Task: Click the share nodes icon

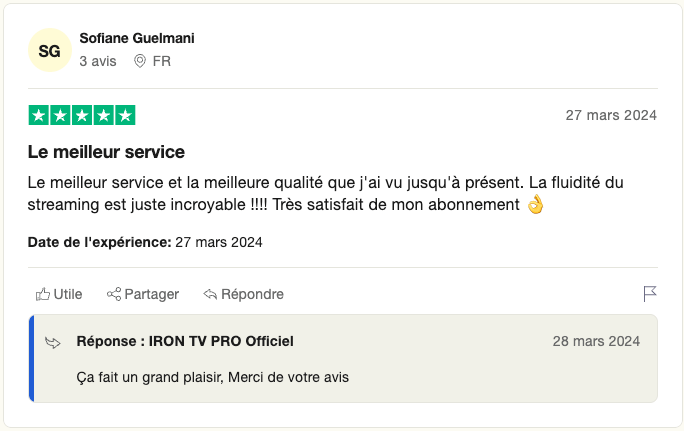Action: (114, 294)
